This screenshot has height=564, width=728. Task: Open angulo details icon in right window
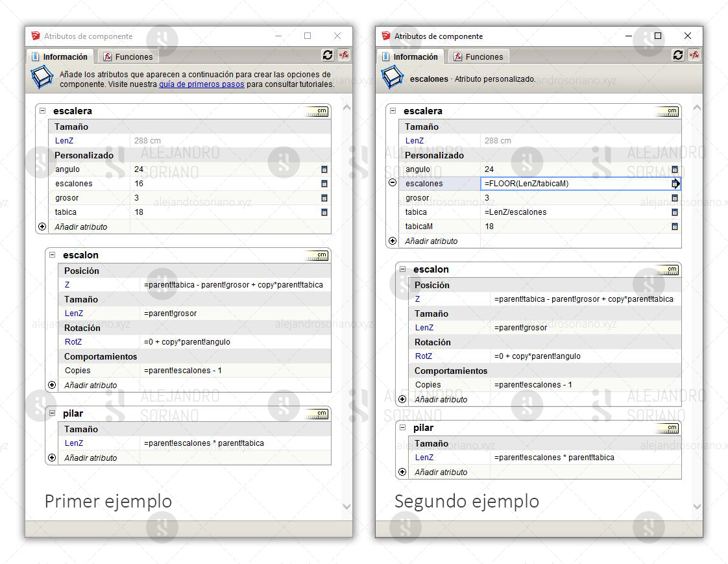pos(675,169)
